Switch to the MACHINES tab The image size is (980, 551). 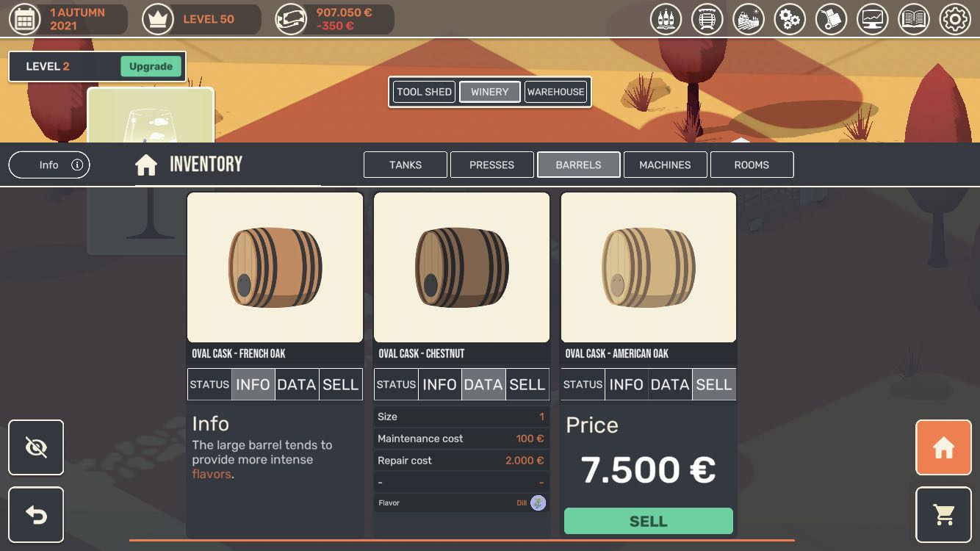tap(665, 165)
